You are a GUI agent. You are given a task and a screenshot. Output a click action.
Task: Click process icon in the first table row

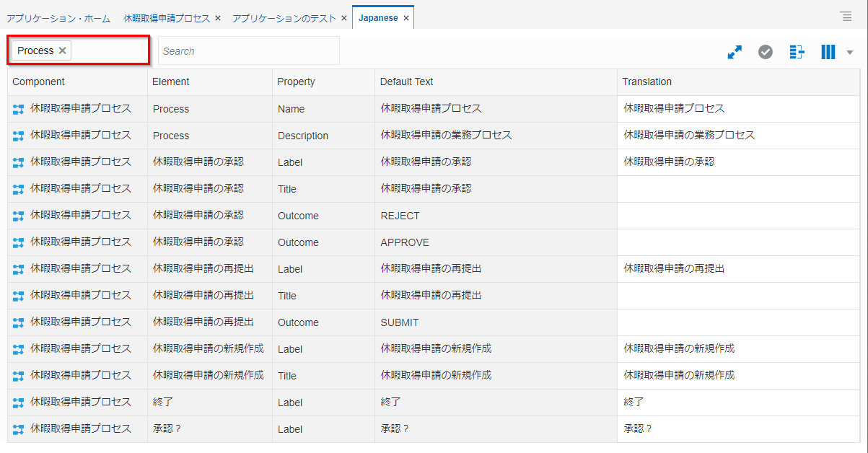pyautogui.click(x=19, y=109)
